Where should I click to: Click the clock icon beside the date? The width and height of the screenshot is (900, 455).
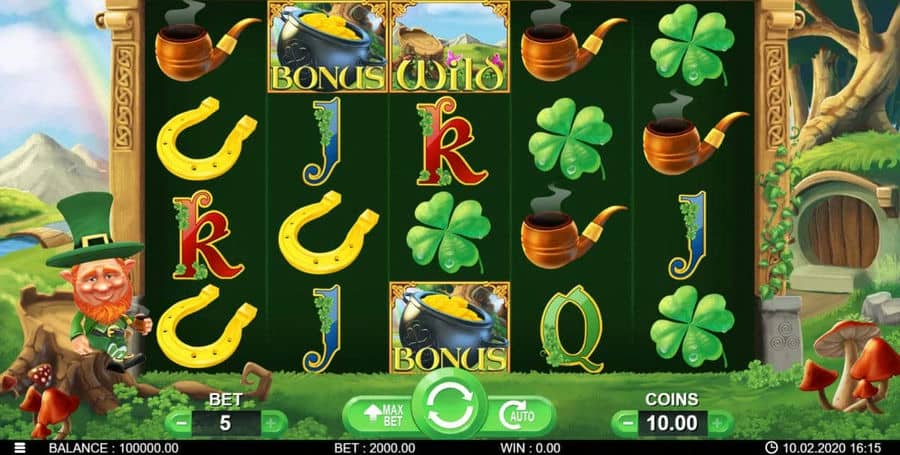771,448
